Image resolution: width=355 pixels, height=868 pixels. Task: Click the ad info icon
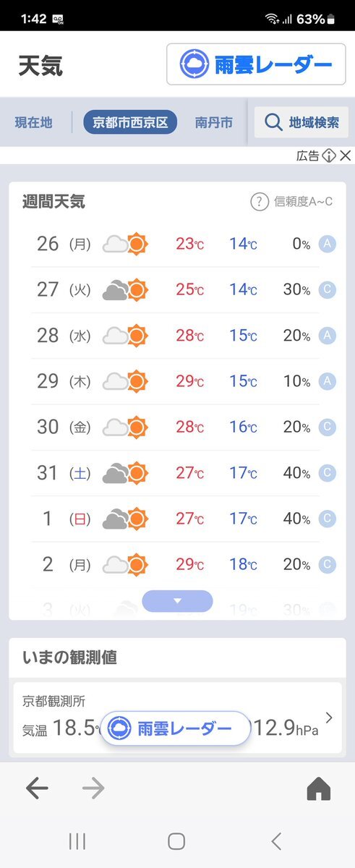click(x=329, y=156)
